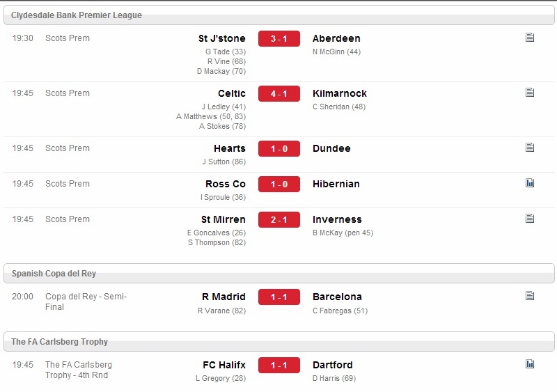Open match report icon for St J'stone v Aberdeen
The width and height of the screenshot is (557, 392).
pos(530,38)
